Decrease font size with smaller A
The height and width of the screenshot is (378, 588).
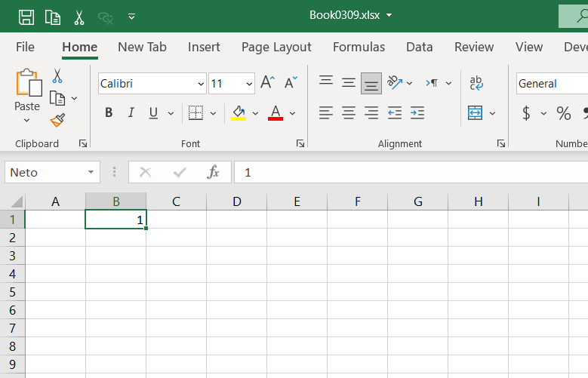291,82
